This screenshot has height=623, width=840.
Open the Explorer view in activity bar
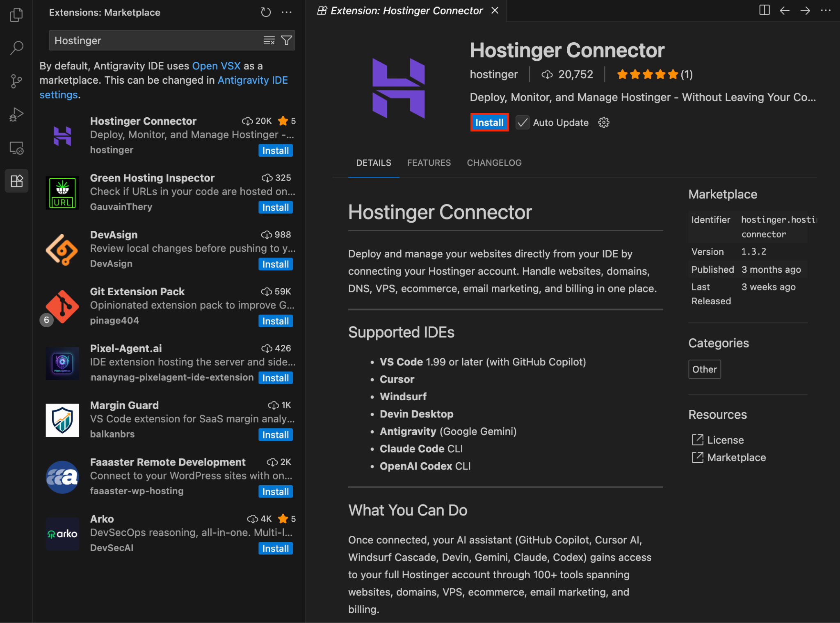point(16,15)
